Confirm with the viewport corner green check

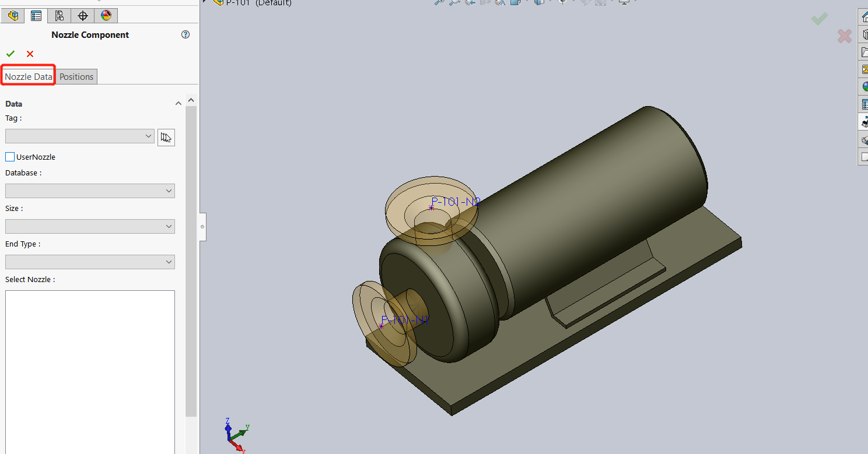[820, 19]
